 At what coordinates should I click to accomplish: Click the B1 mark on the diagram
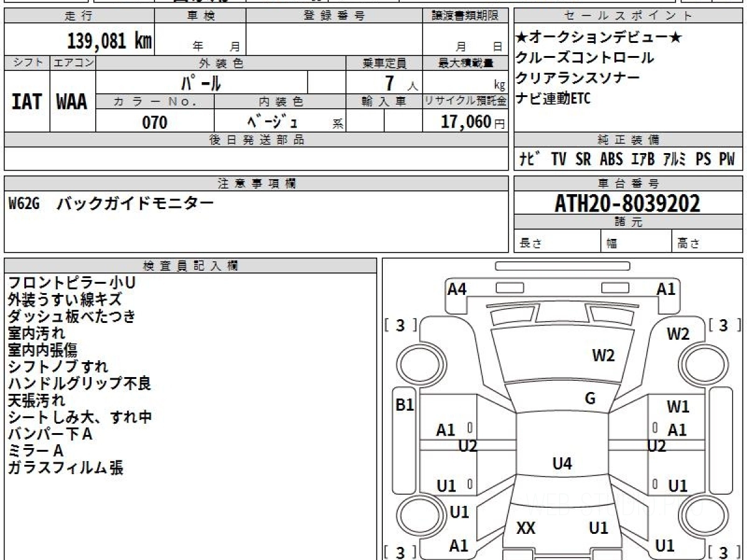pyautogui.click(x=405, y=405)
